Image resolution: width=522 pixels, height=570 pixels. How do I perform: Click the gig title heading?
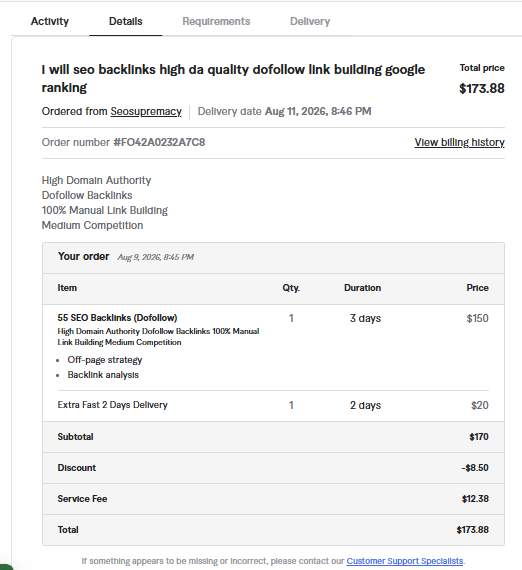click(x=233, y=79)
